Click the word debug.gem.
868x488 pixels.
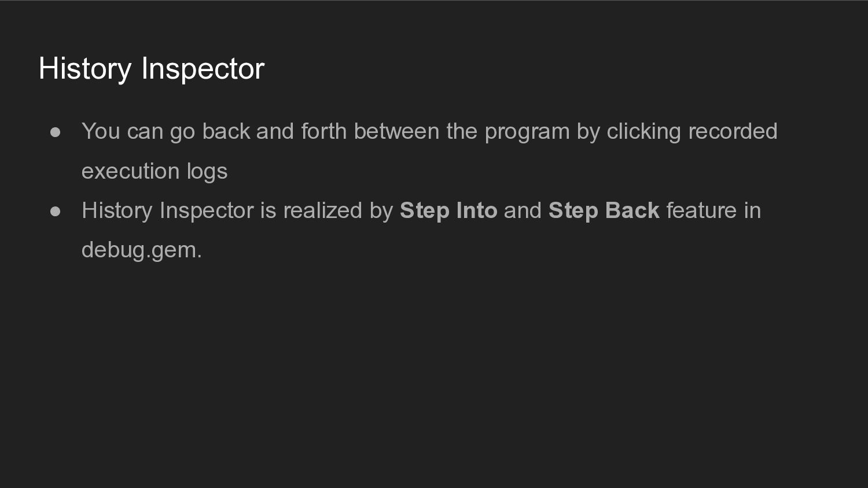142,250
